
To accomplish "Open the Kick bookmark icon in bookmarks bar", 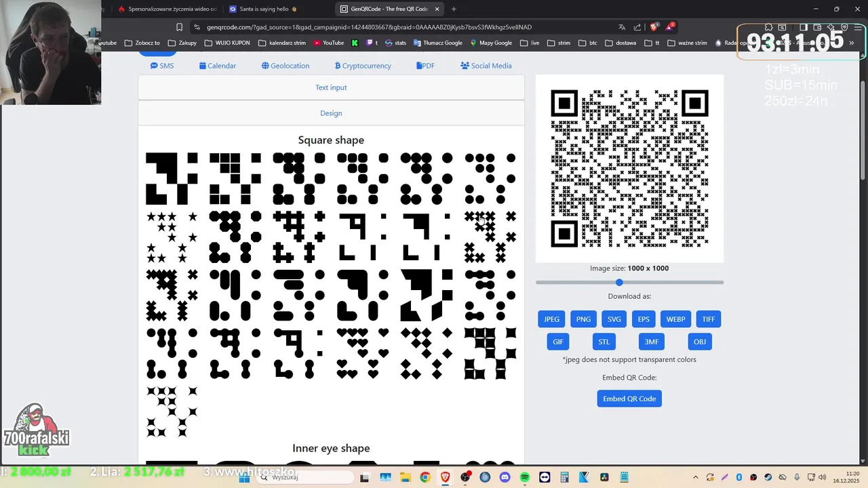I will 355,43.
